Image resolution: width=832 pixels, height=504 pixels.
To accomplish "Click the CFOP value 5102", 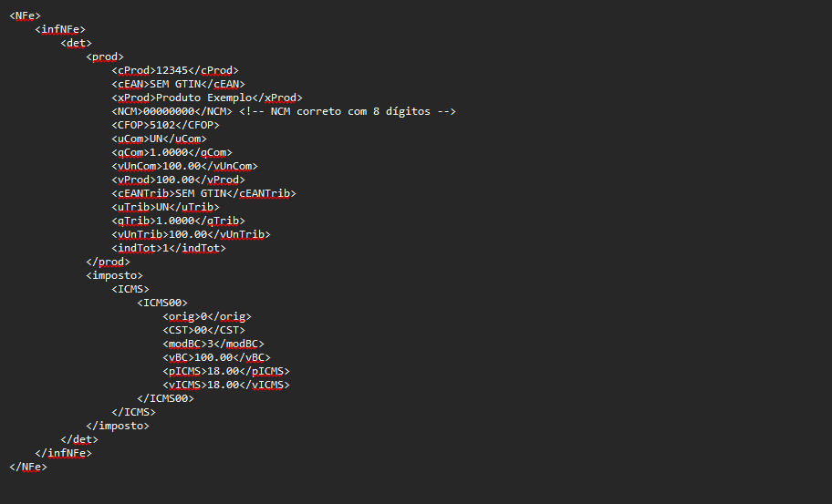I will (x=162, y=125).
